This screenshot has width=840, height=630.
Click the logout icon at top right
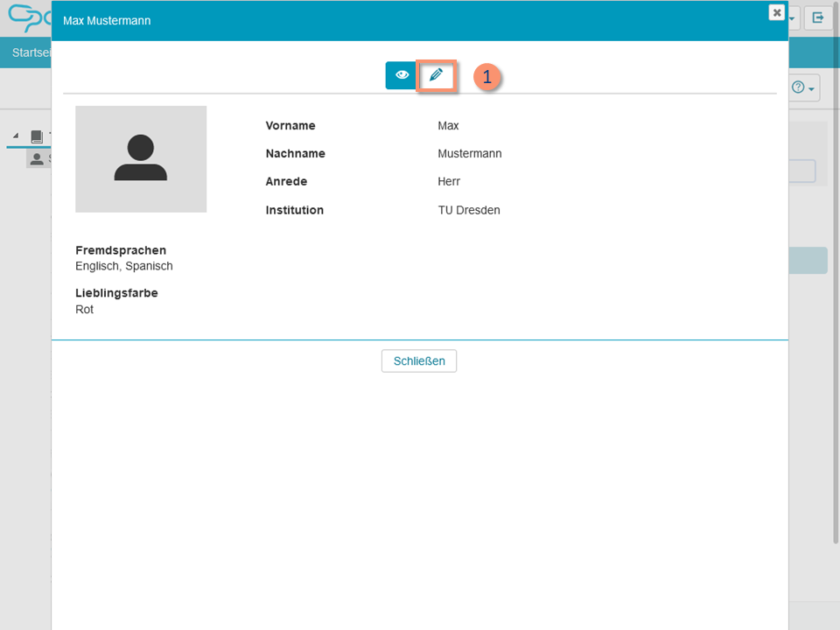[818, 17]
